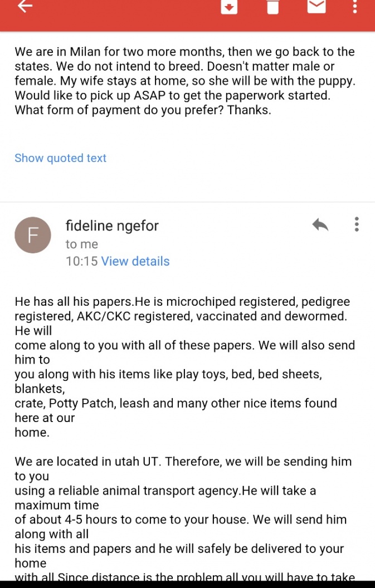375x588 pixels.
Task: Open the top toolbar overflow menu
Action: 355,6
